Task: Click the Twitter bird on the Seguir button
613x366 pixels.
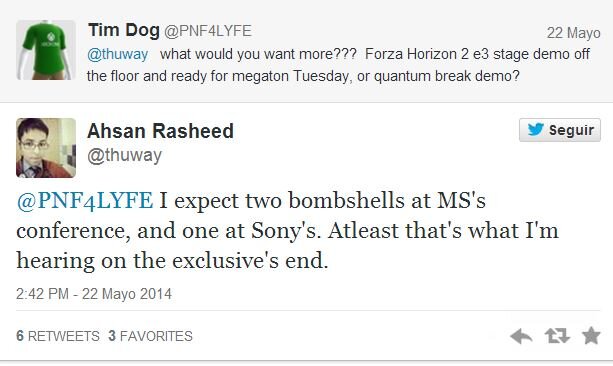Action: tap(536, 129)
